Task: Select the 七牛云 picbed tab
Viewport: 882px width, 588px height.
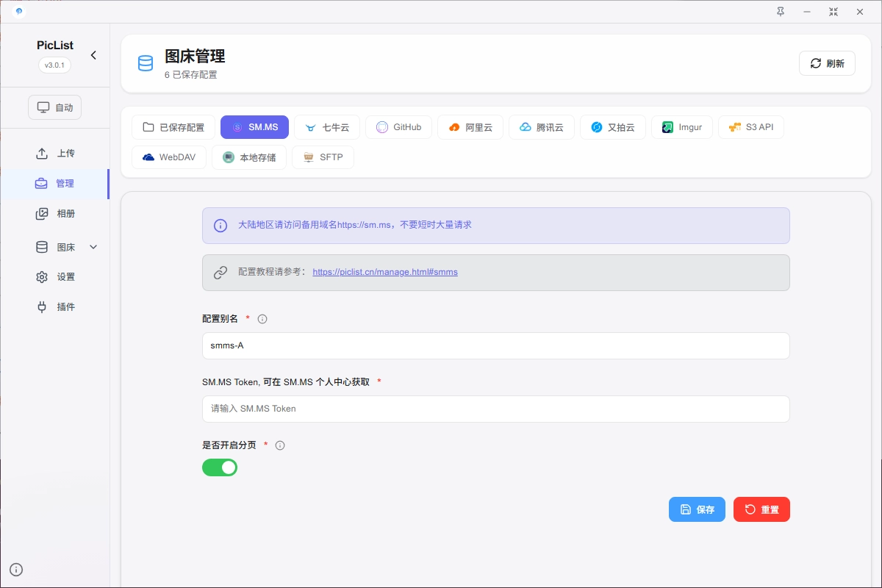Action: pyautogui.click(x=327, y=127)
